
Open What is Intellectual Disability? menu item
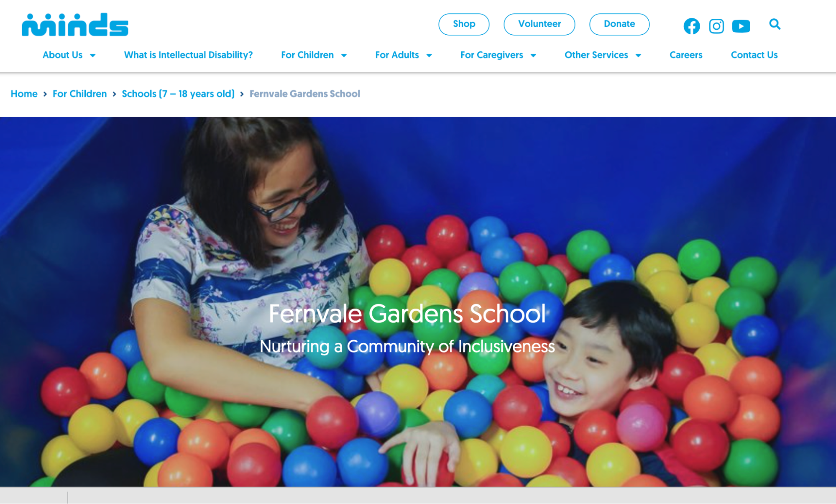pos(188,55)
